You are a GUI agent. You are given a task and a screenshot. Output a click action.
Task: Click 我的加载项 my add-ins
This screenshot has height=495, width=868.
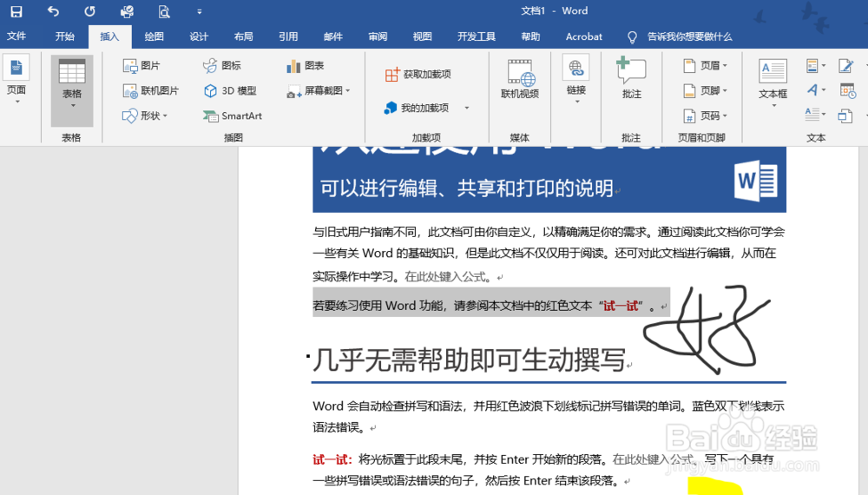417,108
